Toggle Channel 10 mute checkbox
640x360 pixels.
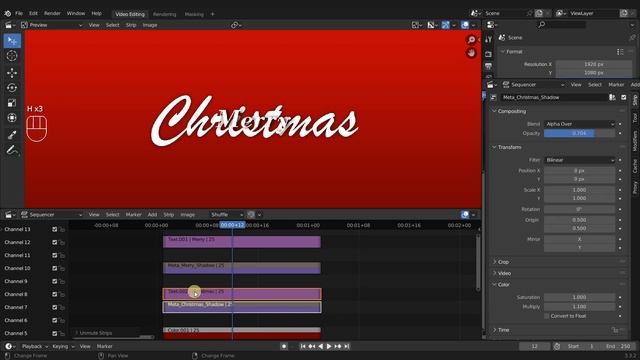(x=55, y=269)
